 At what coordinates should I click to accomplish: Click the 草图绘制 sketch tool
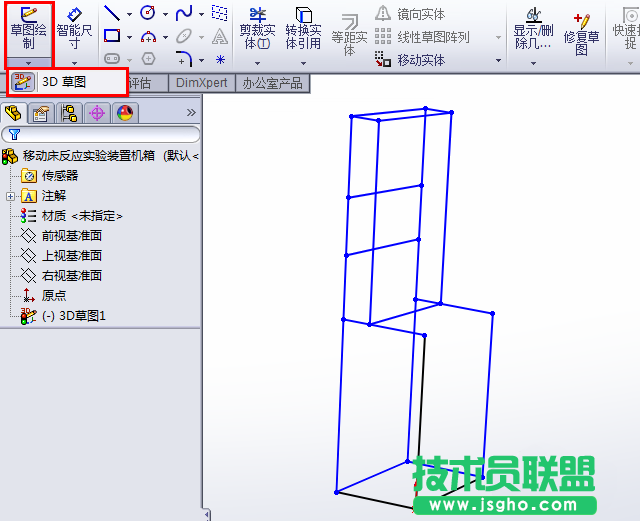[29, 29]
